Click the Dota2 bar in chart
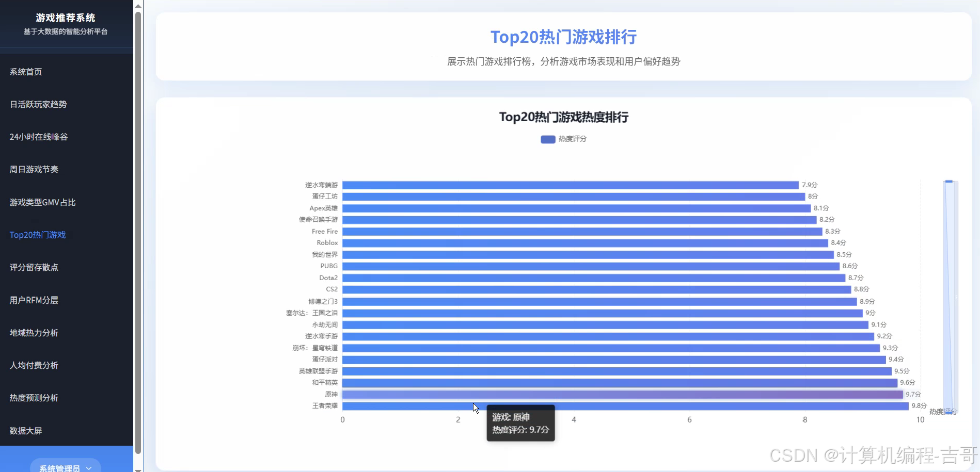Image resolution: width=980 pixels, height=472 pixels. click(594, 278)
